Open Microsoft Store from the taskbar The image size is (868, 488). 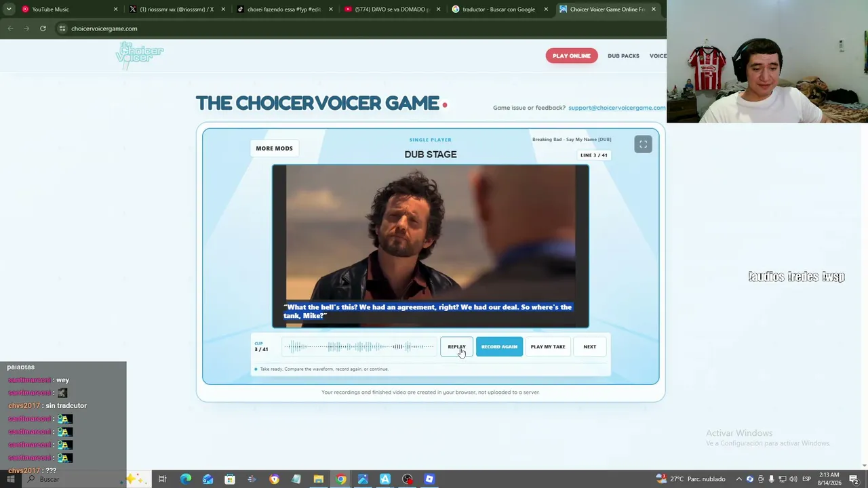click(230, 479)
